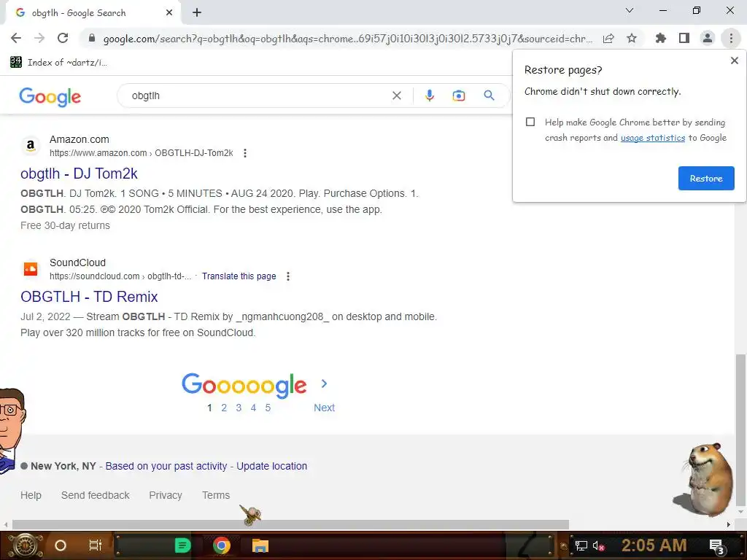
Task: View site information lock icon
Action: 92,38
